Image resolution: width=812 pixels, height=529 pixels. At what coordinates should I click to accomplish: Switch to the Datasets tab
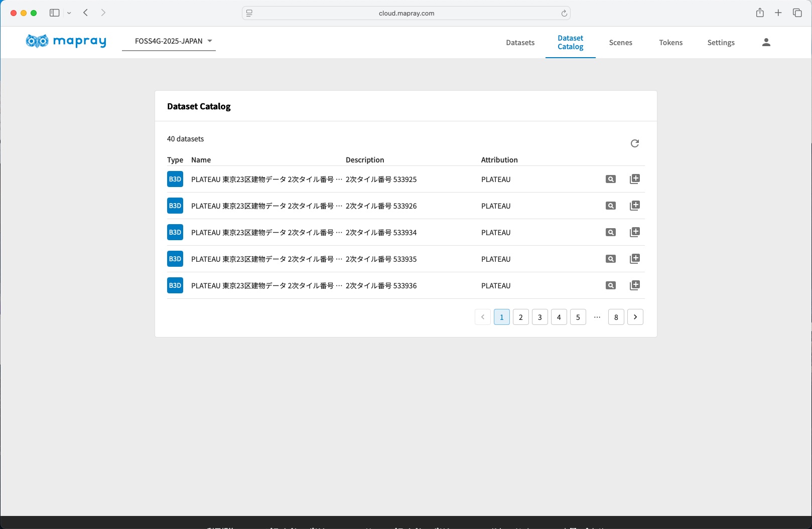(520, 43)
